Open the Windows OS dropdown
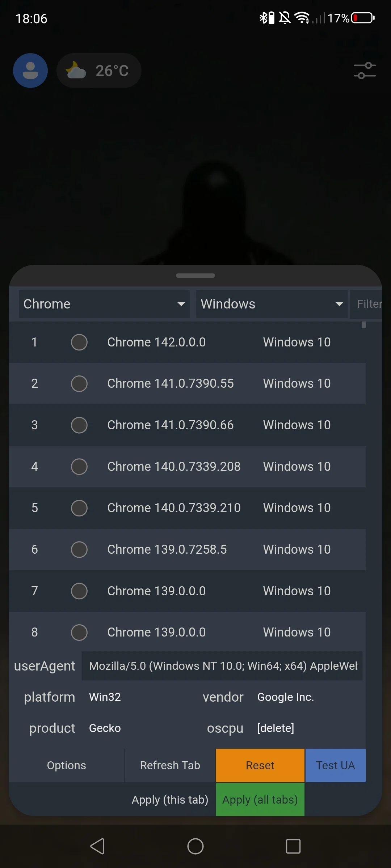 pyautogui.click(x=272, y=304)
